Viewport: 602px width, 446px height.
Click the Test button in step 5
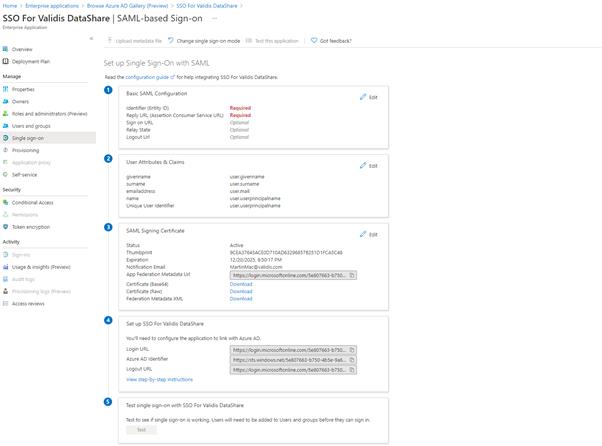141,430
